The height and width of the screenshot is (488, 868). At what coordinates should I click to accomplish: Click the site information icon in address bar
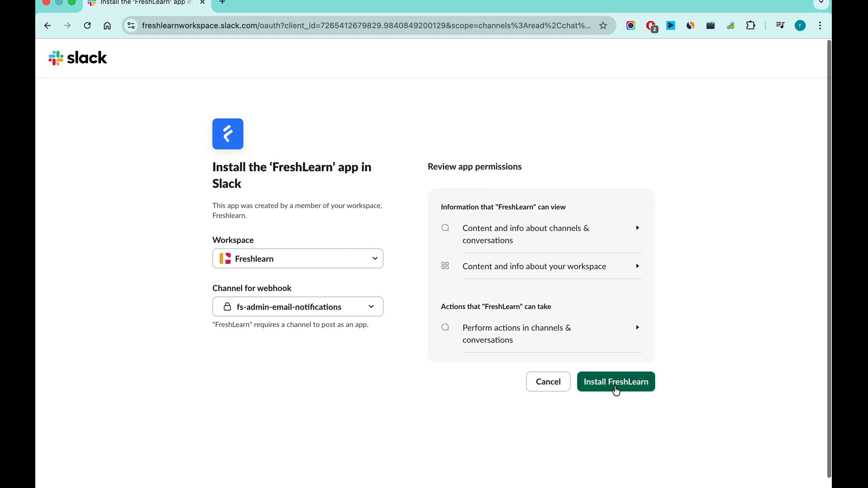(131, 26)
